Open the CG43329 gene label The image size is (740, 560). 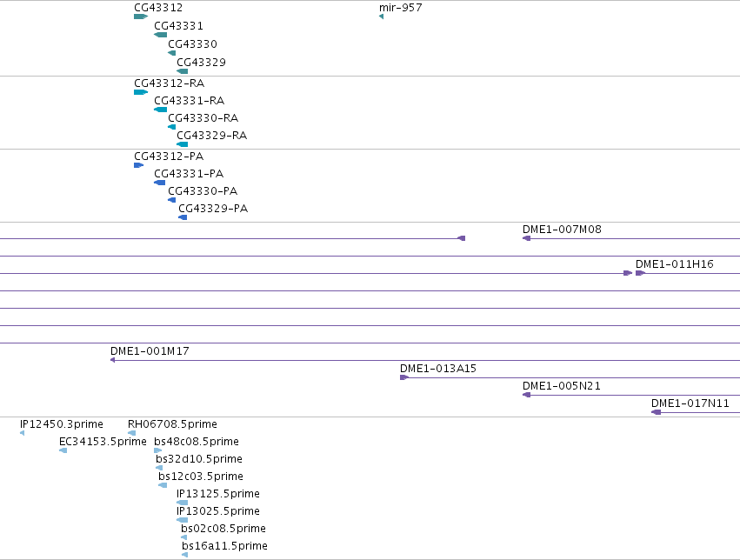(201, 63)
